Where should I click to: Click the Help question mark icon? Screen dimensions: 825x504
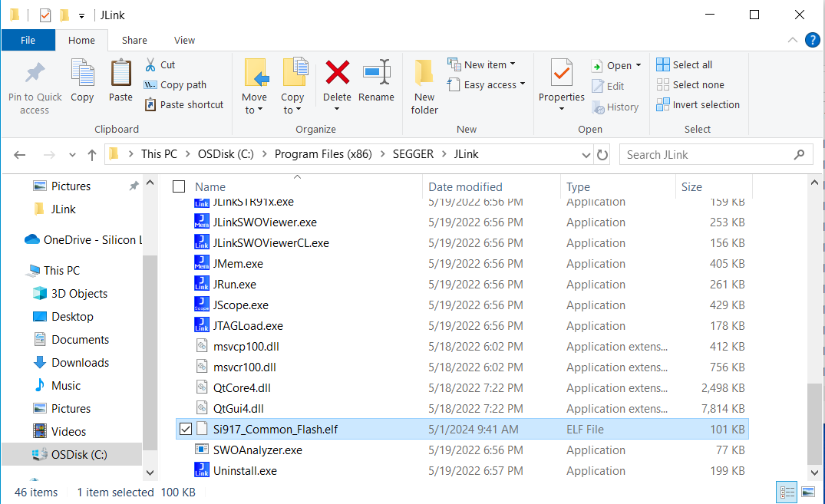coord(813,40)
